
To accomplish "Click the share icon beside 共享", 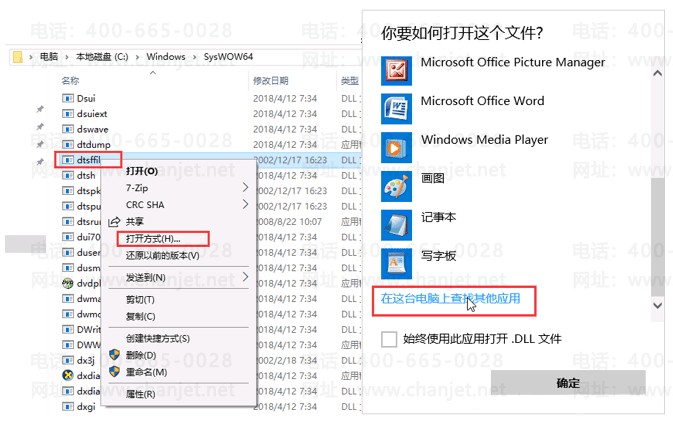I will point(114,222).
